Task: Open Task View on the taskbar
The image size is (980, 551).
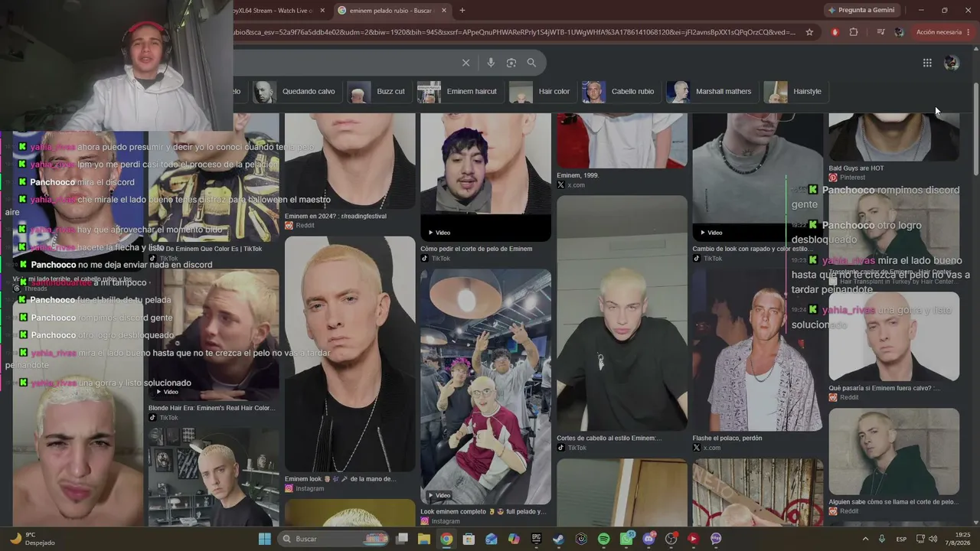Action: pyautogui.click(x=402, y=539)
